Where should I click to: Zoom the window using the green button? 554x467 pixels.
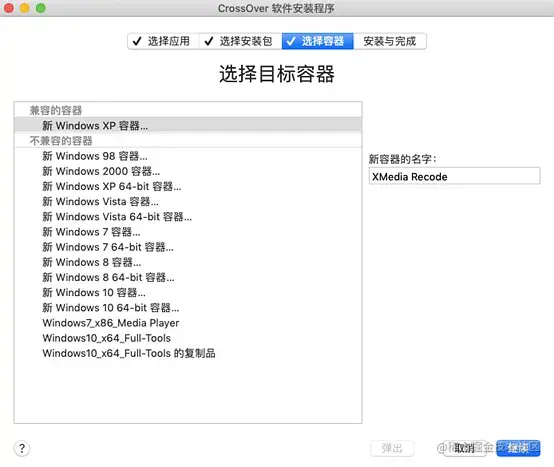(x=41, y=8)
